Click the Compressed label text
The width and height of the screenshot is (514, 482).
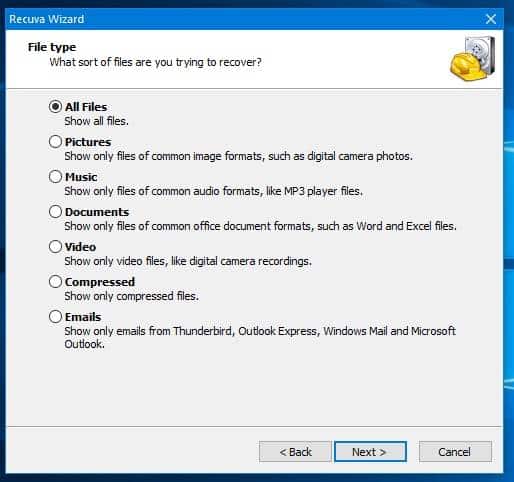[x=100, y=282]
